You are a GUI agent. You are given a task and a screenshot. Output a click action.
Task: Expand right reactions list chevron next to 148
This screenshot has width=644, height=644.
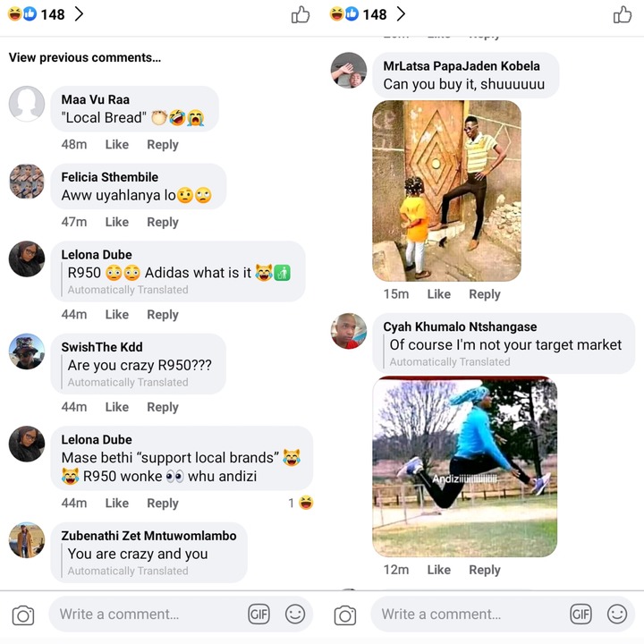coord(401,14)
